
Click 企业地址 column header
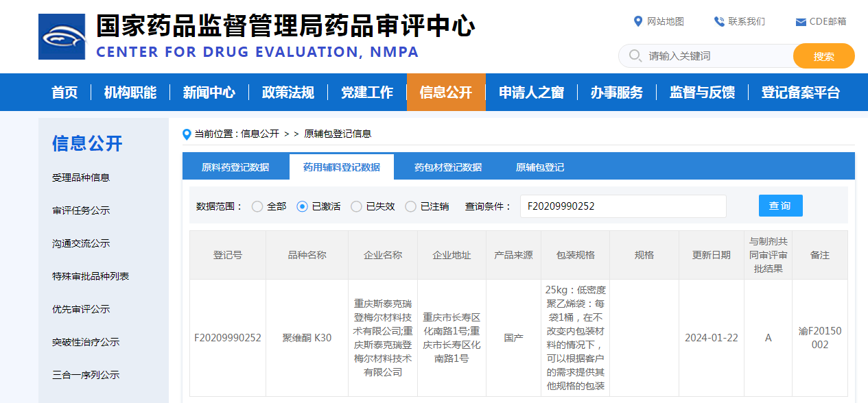coord(451,255)
